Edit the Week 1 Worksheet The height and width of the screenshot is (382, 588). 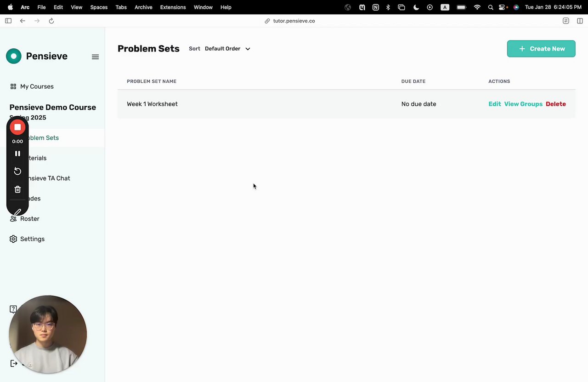[x=495, y=104]
